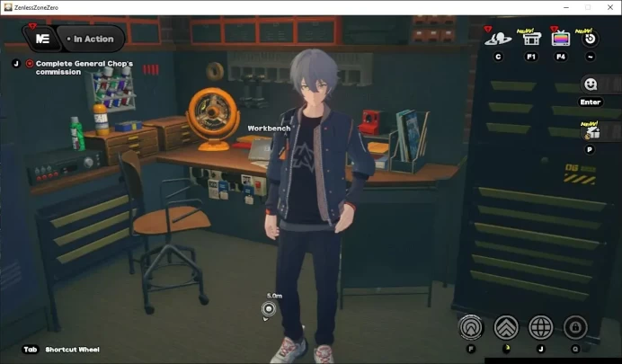The width and height of the screenshot is (622, 364).
Task: Interact with the Workbench label
Action: 269,129
